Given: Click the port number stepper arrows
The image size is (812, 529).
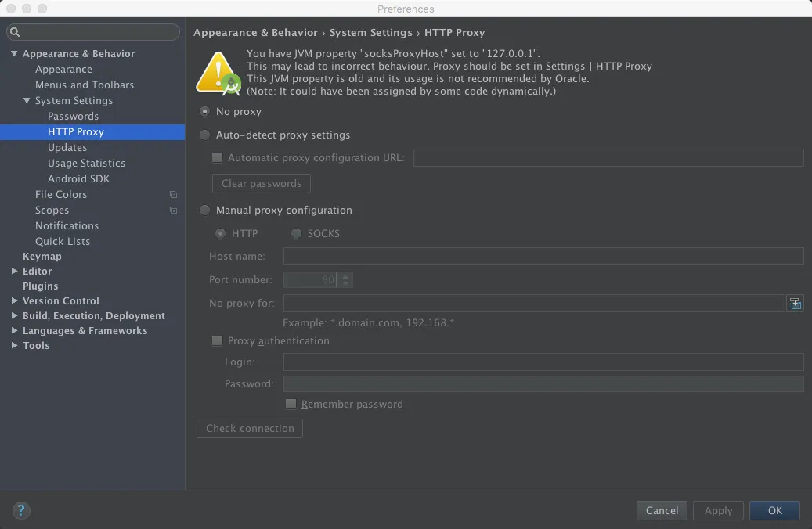Looking at the screenshot, I should pos(345,280).
